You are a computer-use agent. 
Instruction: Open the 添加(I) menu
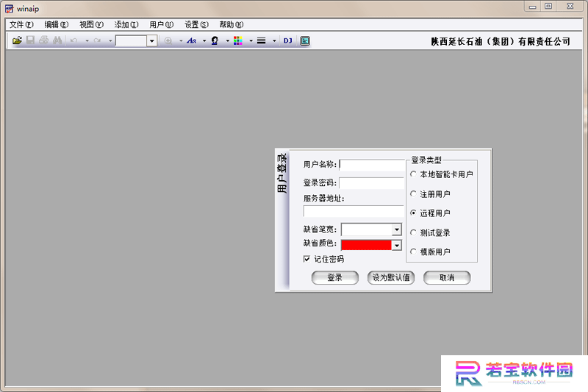(126, 25)
